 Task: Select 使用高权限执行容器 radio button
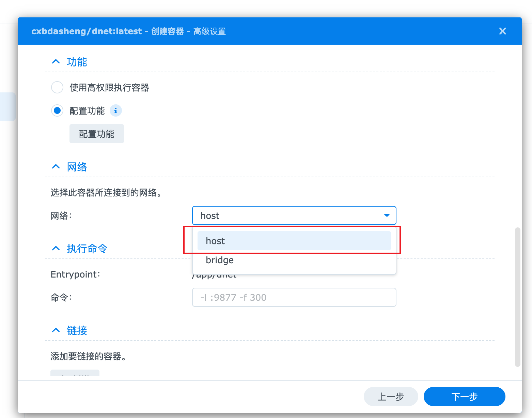coord(57,87)
